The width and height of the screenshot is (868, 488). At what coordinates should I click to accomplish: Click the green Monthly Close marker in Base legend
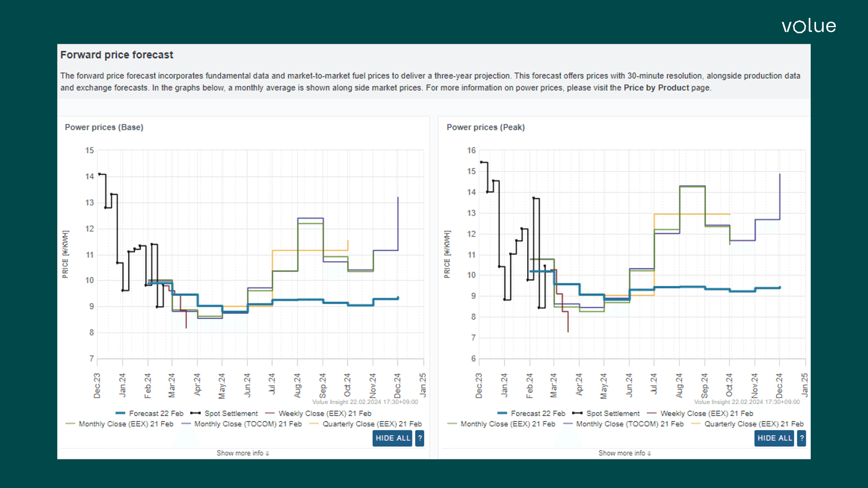click(71, 424)
